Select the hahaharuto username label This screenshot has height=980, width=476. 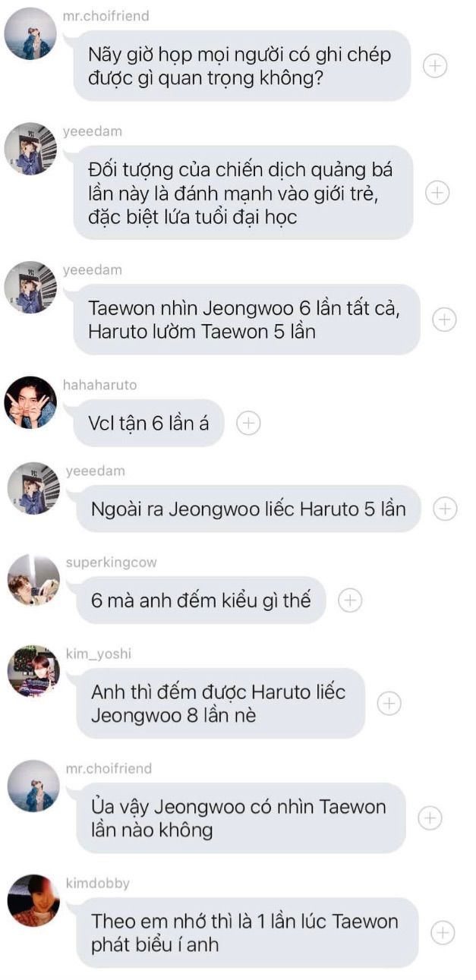(100, 385)
